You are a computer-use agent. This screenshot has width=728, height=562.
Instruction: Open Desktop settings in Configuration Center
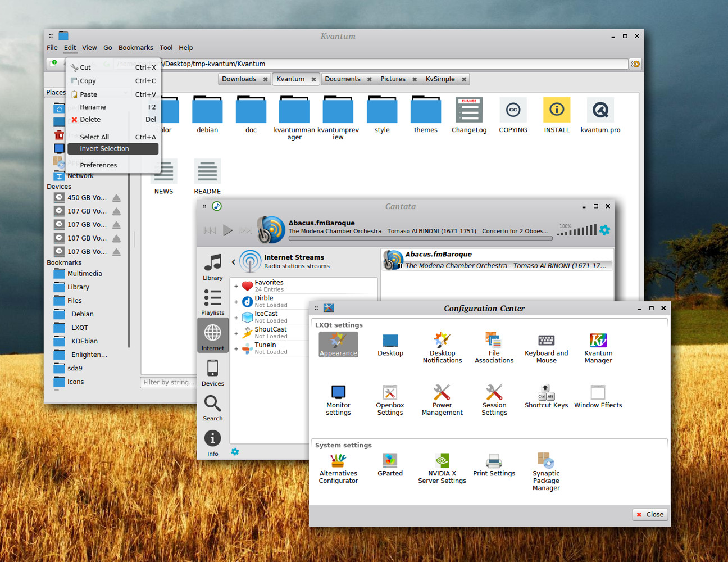[x=390, y=345]
